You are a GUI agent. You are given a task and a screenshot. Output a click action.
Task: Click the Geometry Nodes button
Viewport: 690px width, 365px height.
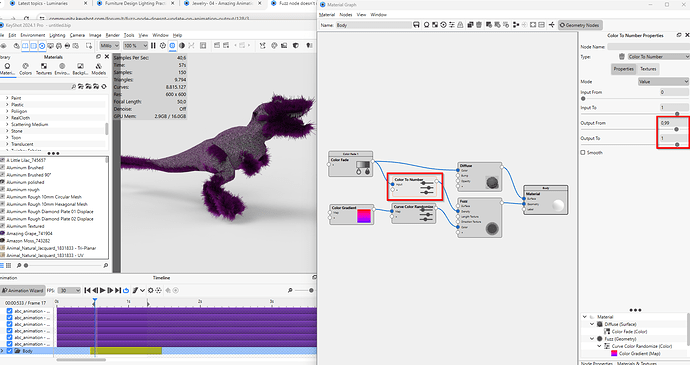click(x=580, y=25)
